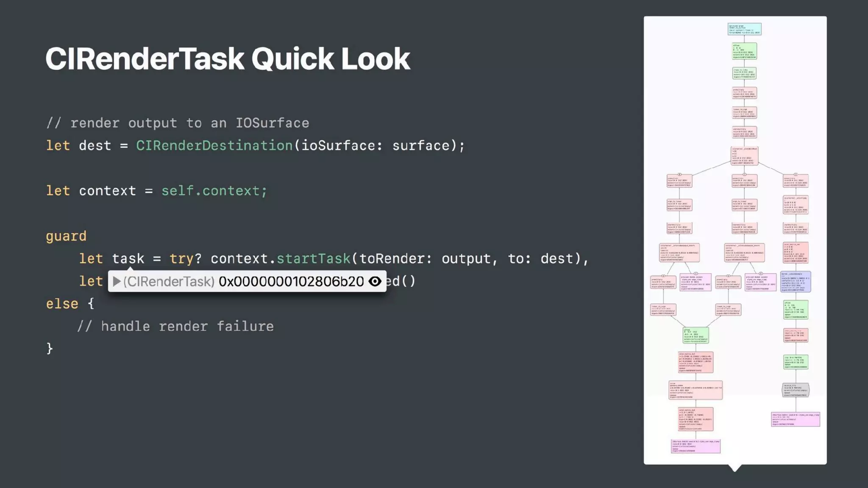Click the green affine node joining two branches

(696, 335)
